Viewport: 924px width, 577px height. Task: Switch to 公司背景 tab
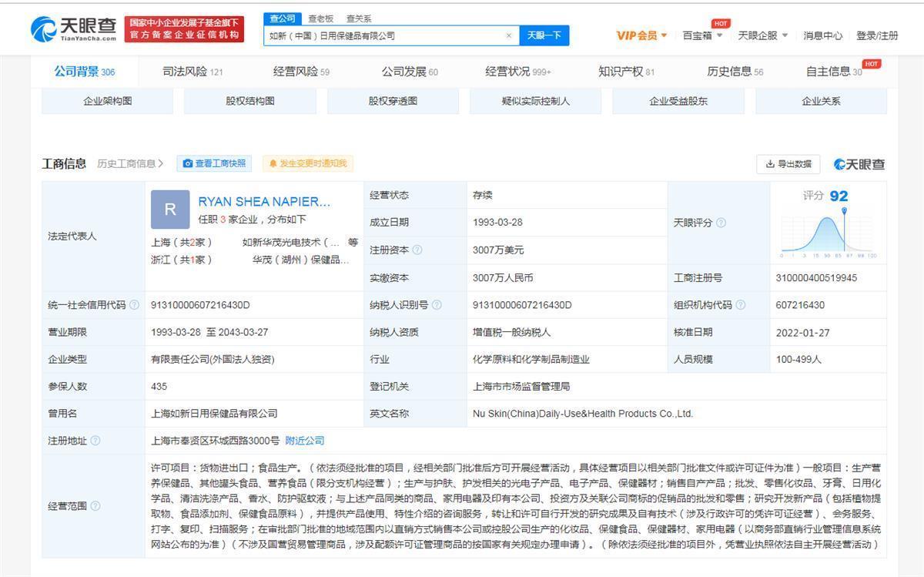(x=84, y=72)
